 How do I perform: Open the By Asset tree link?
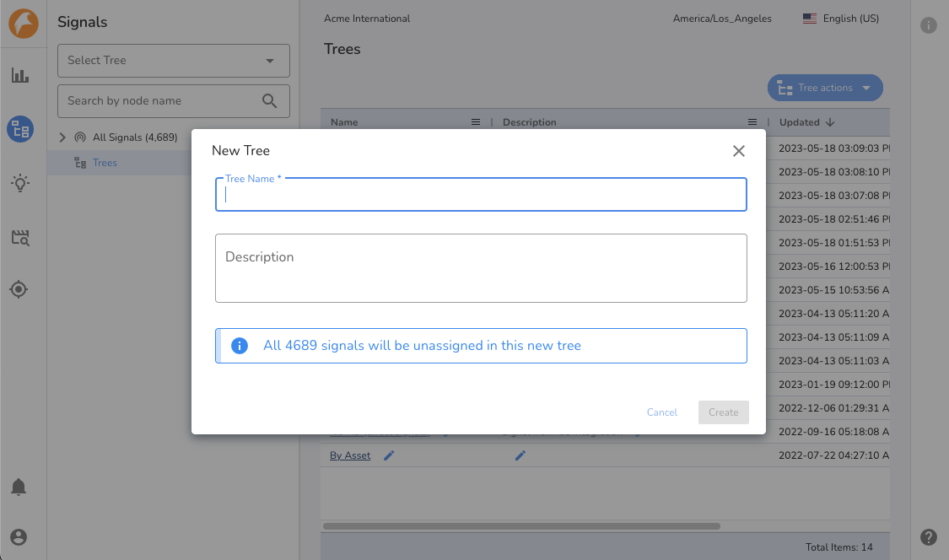(x=350, y=455)
